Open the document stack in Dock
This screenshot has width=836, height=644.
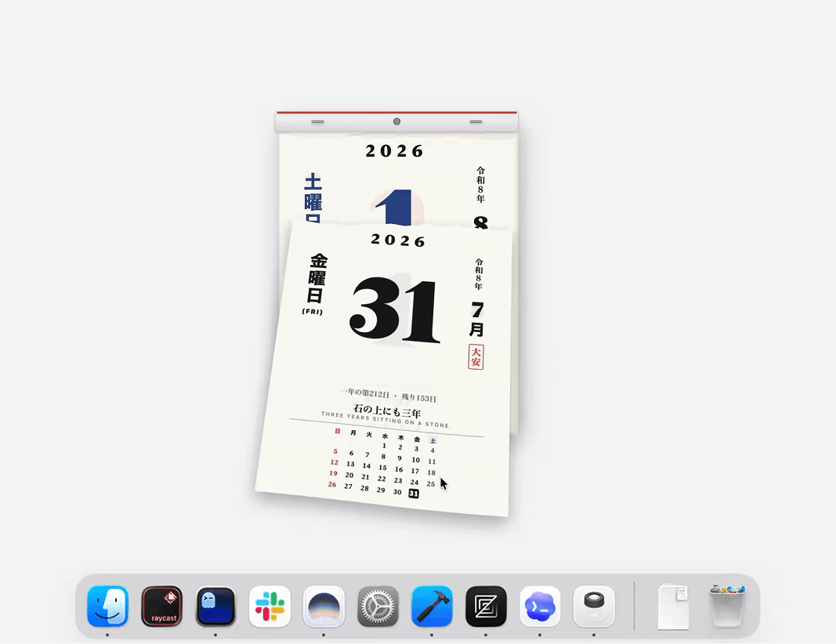coord(673,606)
